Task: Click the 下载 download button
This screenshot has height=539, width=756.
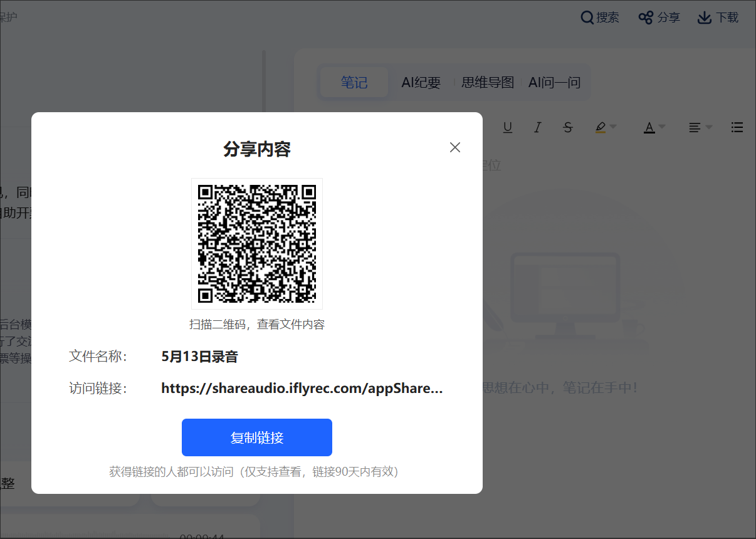Action: (718, 18)
